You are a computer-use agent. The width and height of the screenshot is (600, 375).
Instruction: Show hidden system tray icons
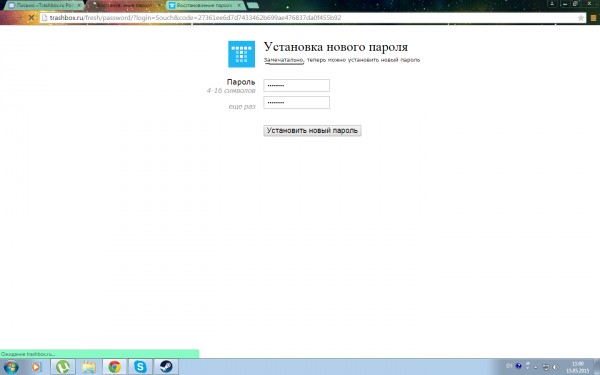tap(536, 367)
